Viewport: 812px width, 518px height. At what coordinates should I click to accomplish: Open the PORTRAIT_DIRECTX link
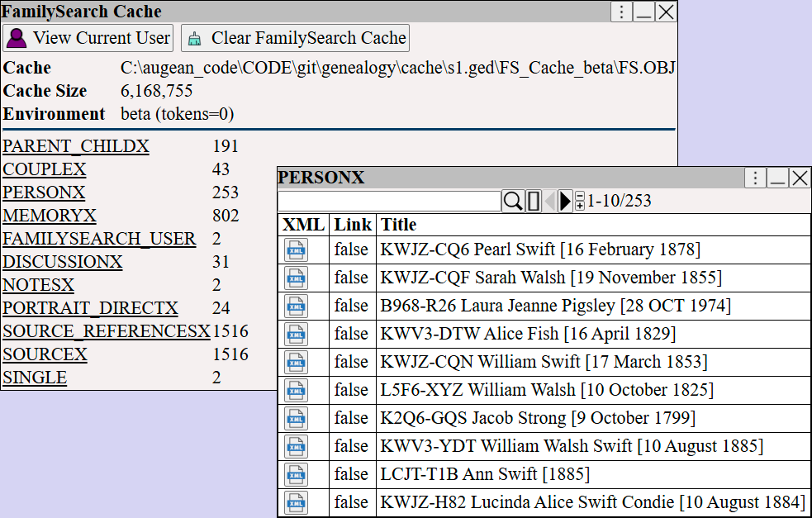[x=90, y=308]
